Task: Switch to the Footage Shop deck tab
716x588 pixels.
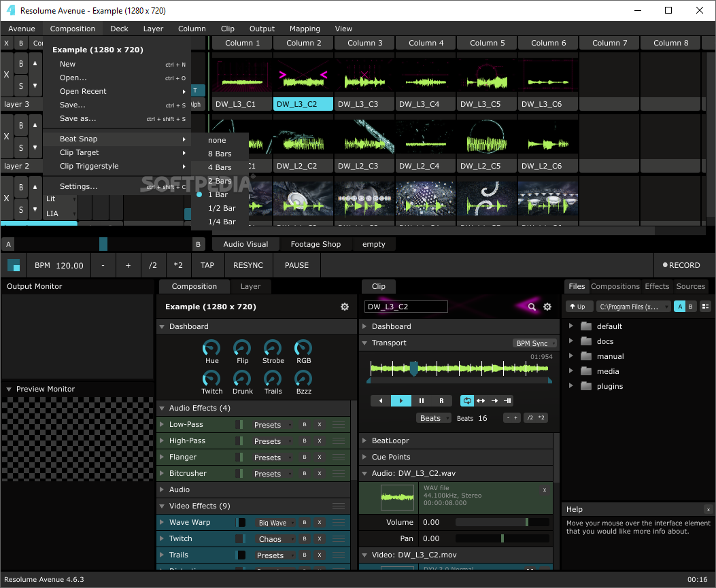Action: tap(316, 244)
